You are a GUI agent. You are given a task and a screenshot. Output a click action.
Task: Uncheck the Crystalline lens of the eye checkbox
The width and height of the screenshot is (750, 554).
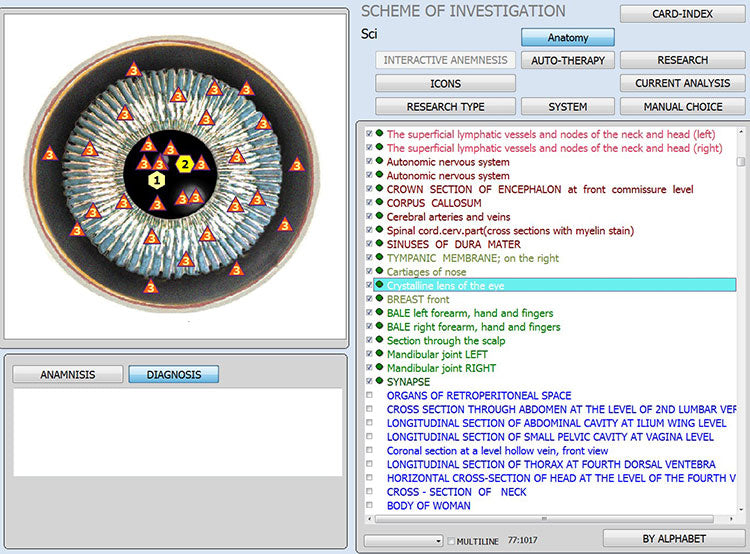coord(370,285)
